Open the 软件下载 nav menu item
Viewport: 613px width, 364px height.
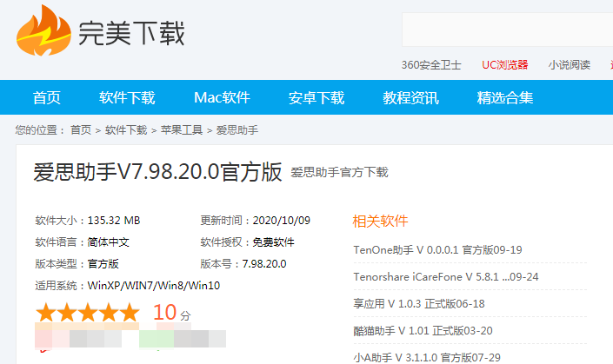coord(127,97)
